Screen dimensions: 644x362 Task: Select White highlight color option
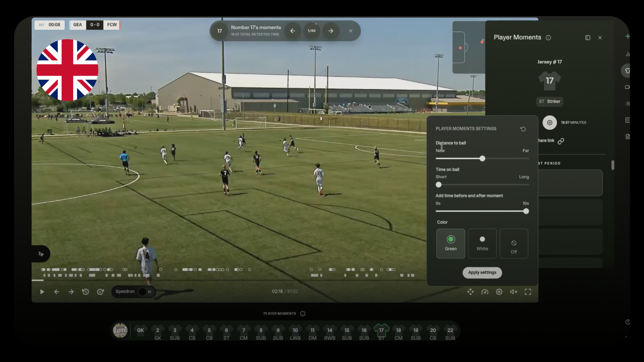click(482, 244)
